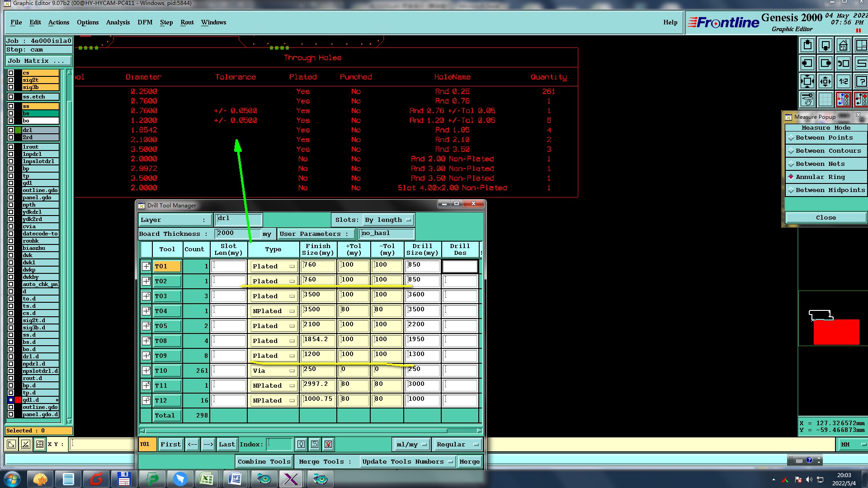This screenshot has width=868, height=488.
Task: Click the Last tool navigation button
Action: pyautogui.click(x=227, y=445)
